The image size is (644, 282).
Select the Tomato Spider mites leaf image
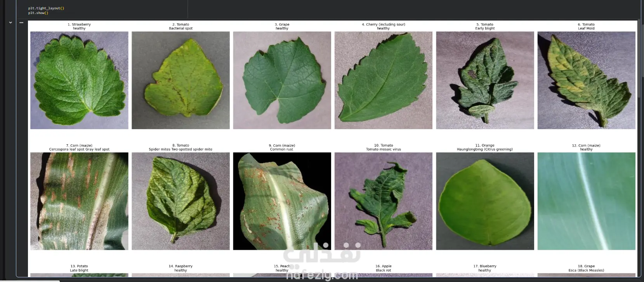point(181,201)
